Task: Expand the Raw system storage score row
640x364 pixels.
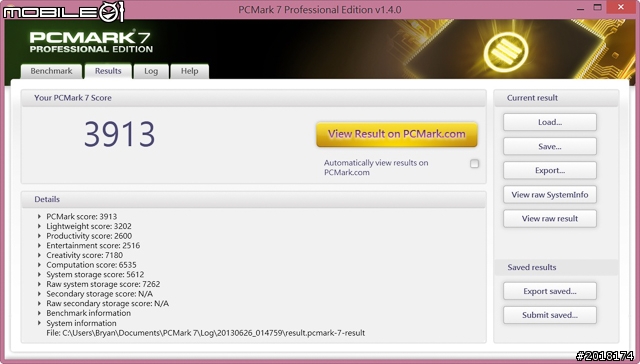Action: (39, 284)
